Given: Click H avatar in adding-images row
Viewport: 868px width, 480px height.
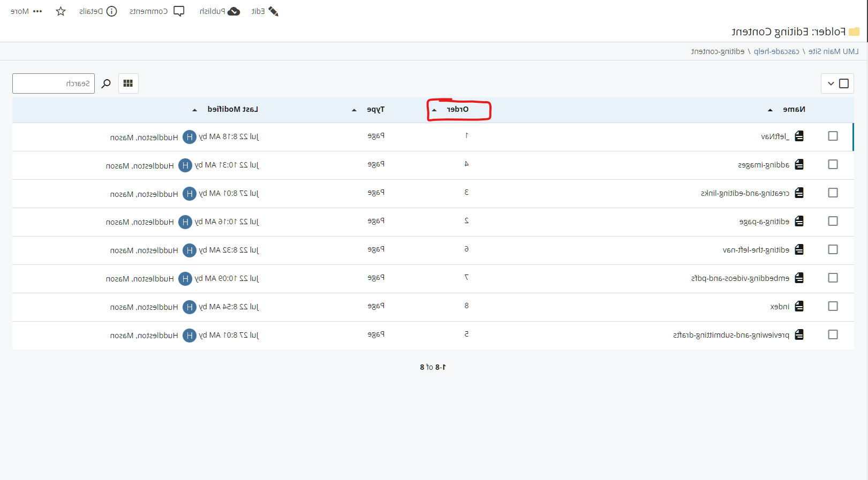Looking at the screenshot, I should tap(185, 165).
